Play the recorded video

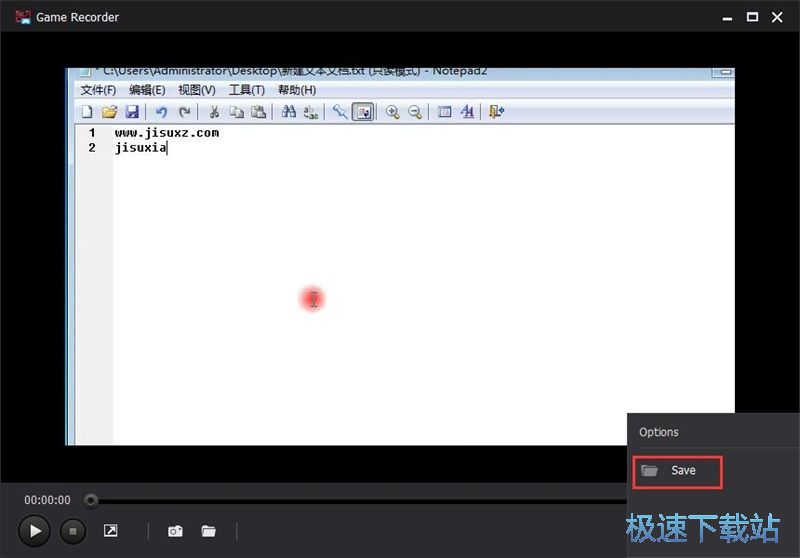click(x=34, y=531)
